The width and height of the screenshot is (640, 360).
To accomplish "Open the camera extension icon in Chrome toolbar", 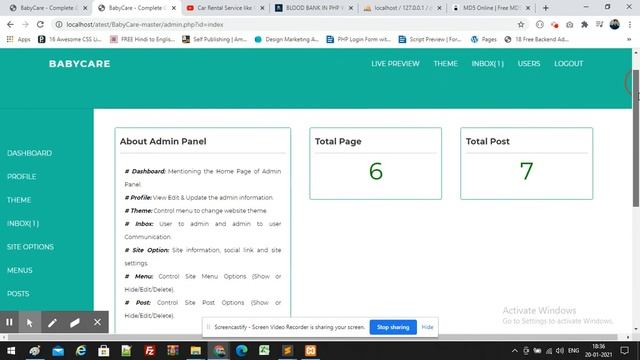I will (x=569, y=25).
